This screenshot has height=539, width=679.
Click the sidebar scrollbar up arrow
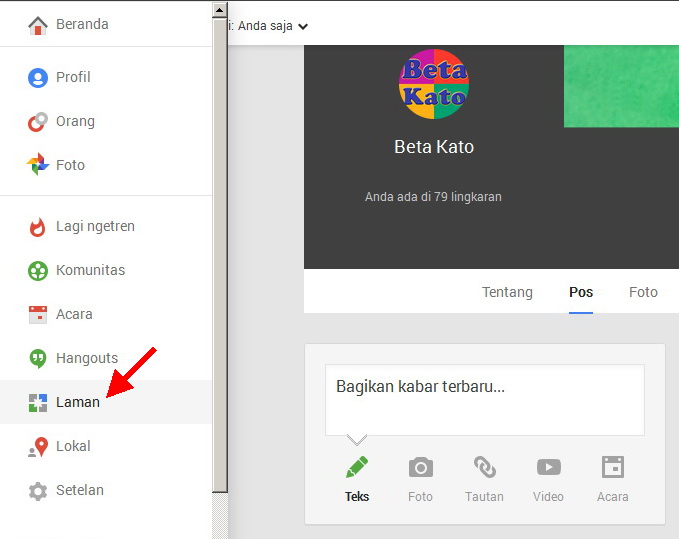(220, 10)
